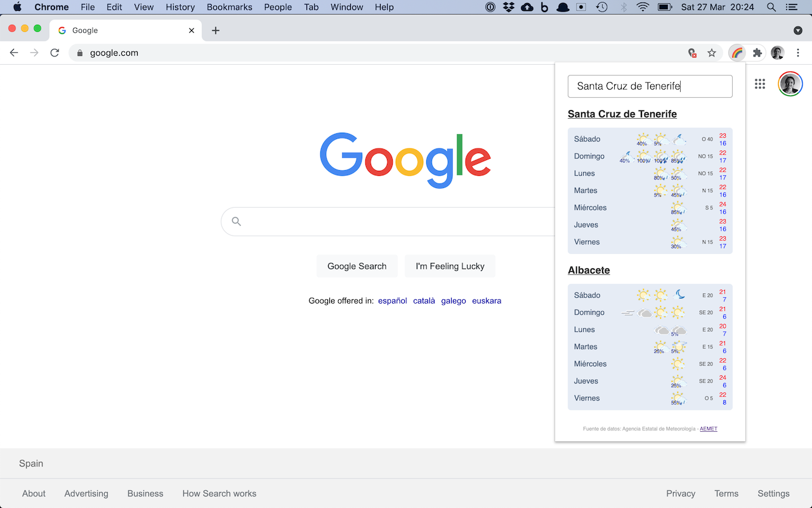This screenshot has height=508, width=812.
Task: Click the Google Search button
Action: (x=357, y=266)
